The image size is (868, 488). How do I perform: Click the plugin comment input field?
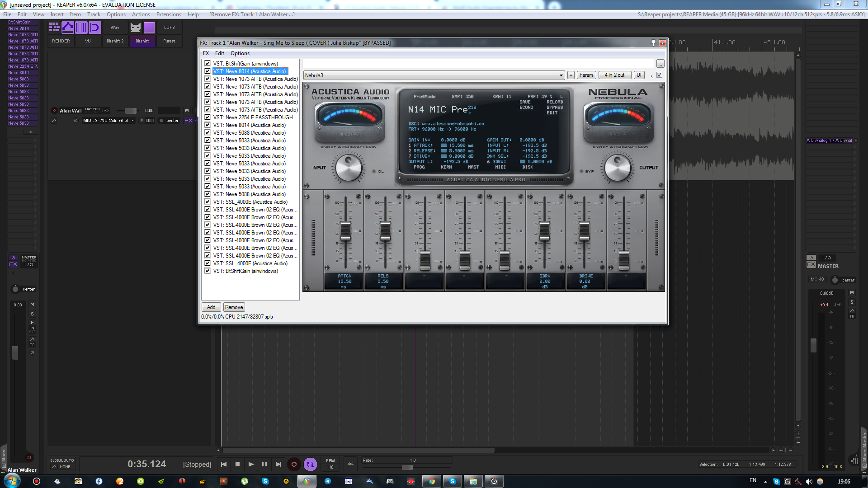478,64
